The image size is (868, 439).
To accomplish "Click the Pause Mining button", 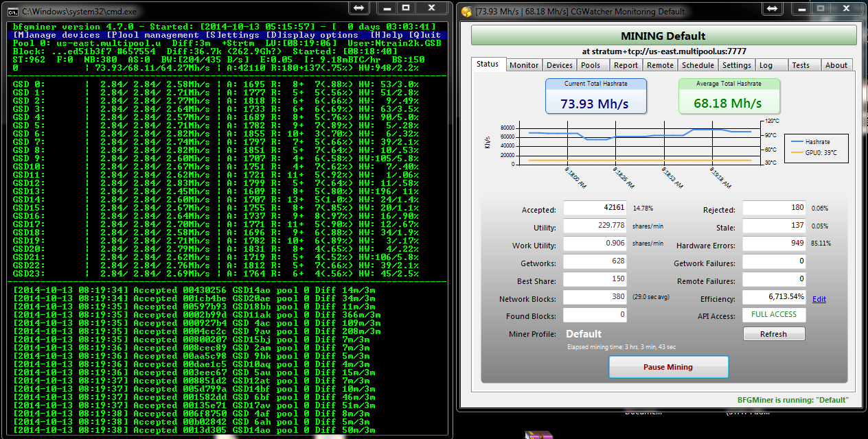I will click(668, 367).
